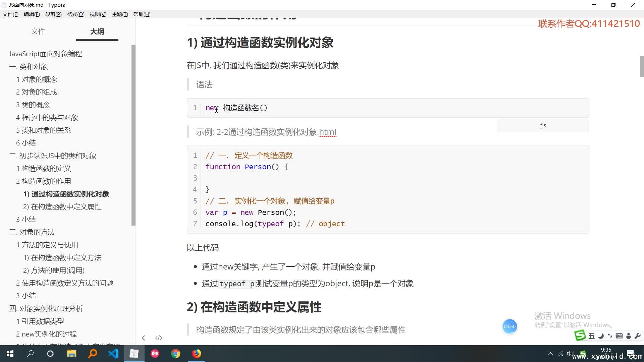The height and width of the screenshot is (362, 644).
Task: Open outline 1) 在构造函数中定义方法
Action: tap(62, 258)
